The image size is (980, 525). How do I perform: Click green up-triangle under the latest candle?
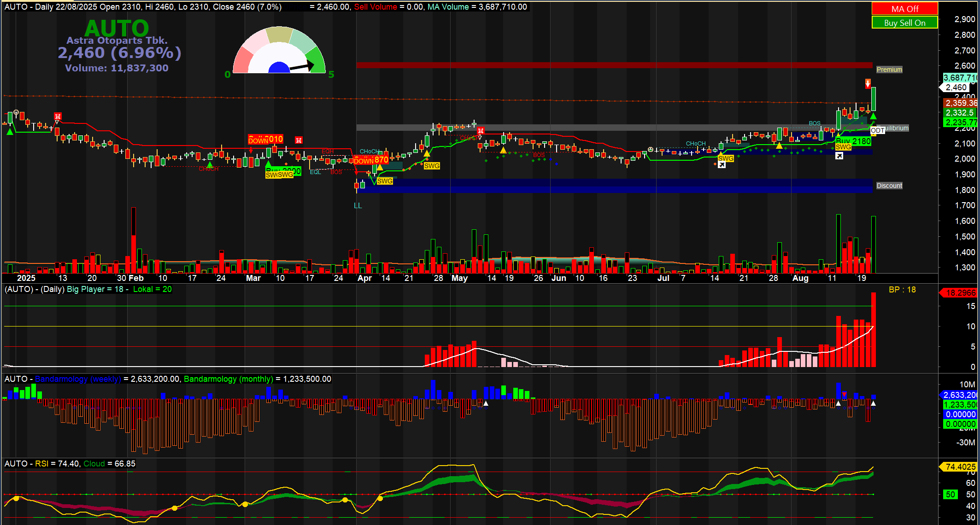(873, 116)
